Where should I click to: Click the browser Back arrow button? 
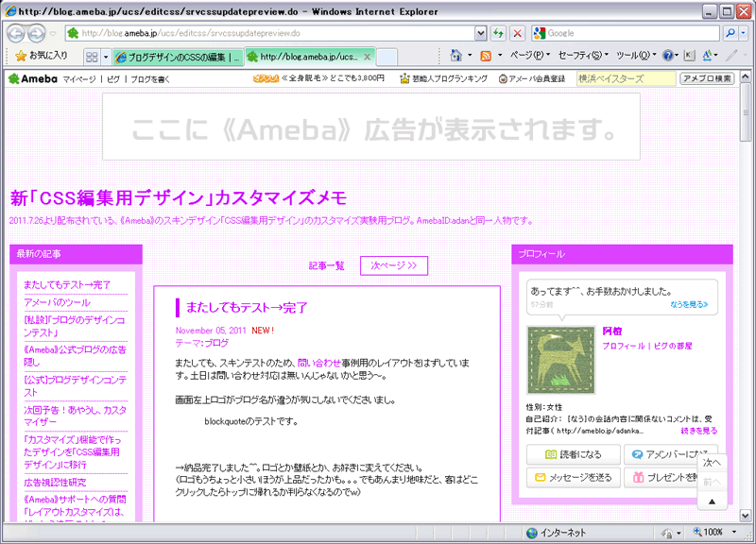(x=16, y=33)
